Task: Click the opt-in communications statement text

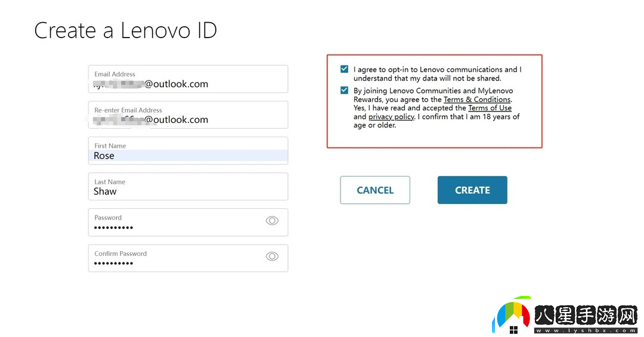Action: coord(438,73)
